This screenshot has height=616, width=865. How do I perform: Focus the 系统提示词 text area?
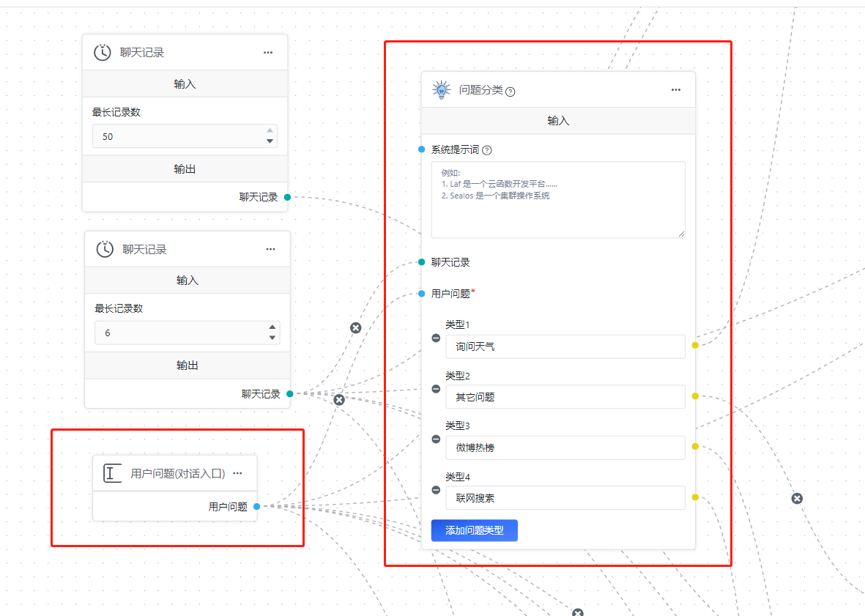pos(557,199)
